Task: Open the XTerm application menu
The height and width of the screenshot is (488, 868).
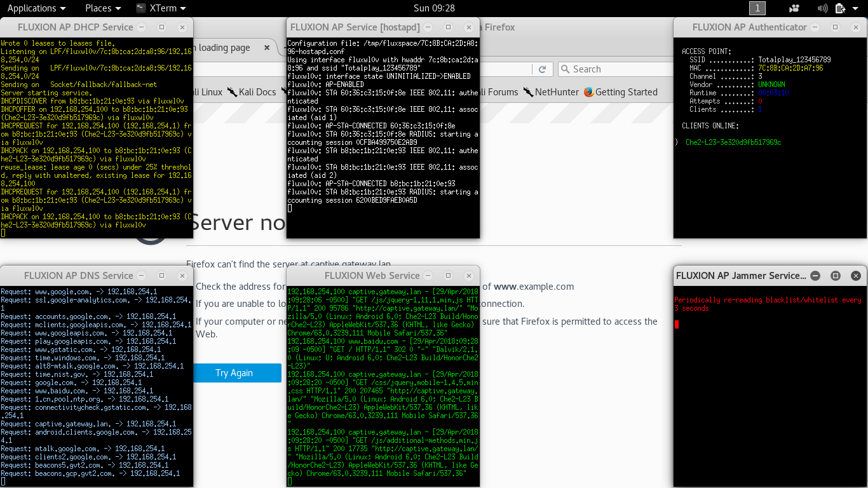Action: [161, 8]
